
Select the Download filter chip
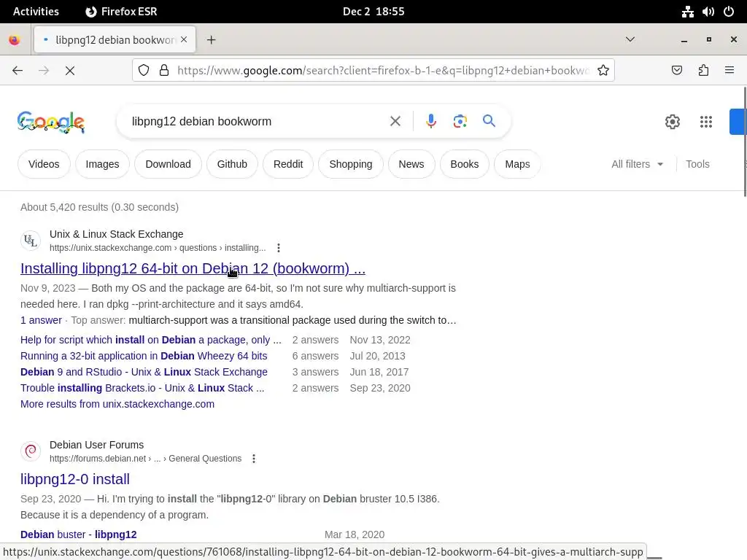(169, 164)
